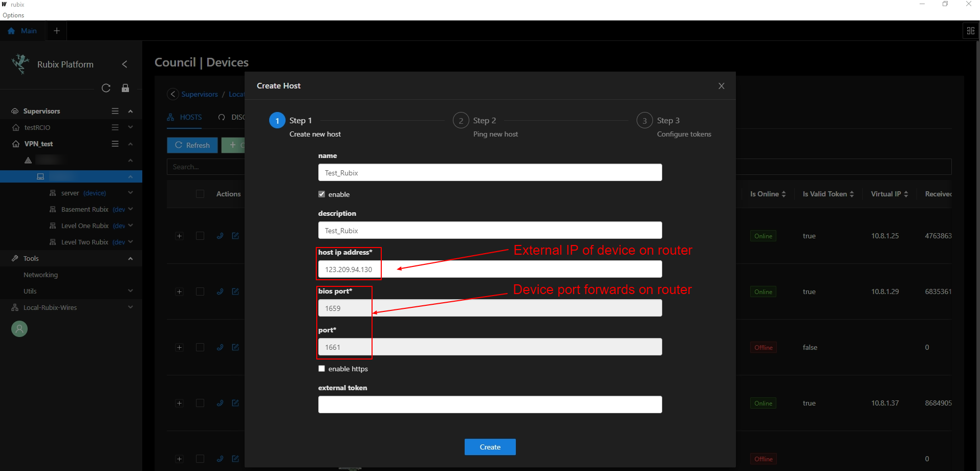
Task: Expand Level One Rubix chevron
Action: (x=130, y=226)
